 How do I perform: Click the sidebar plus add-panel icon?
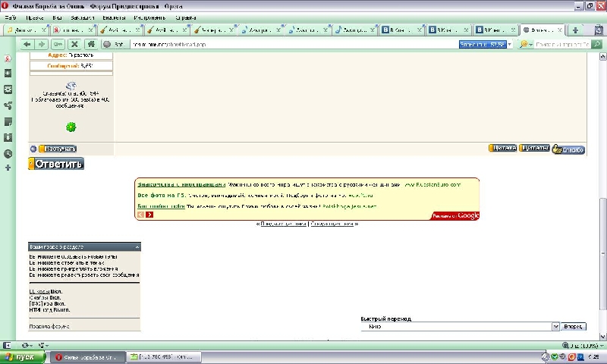(x=8, y=167)
